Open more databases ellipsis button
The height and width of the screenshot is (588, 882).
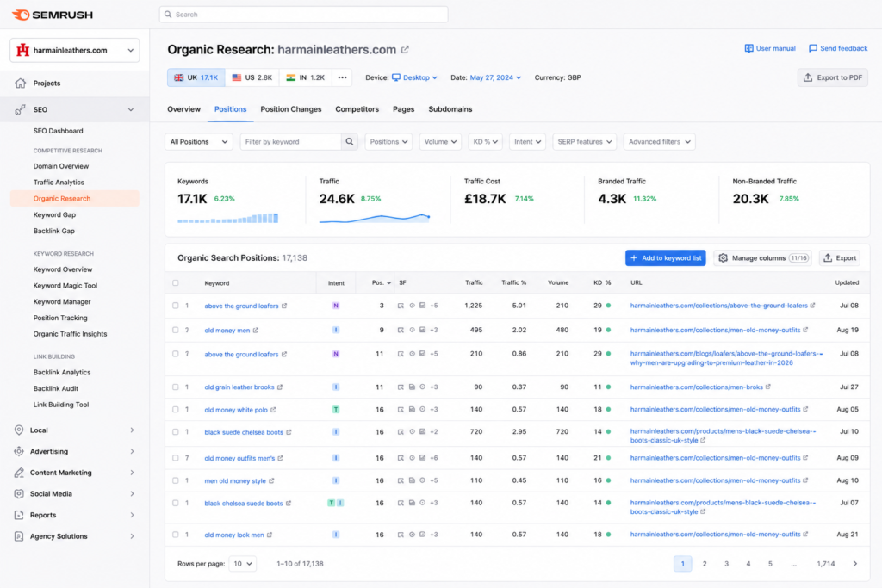(342, 77)
